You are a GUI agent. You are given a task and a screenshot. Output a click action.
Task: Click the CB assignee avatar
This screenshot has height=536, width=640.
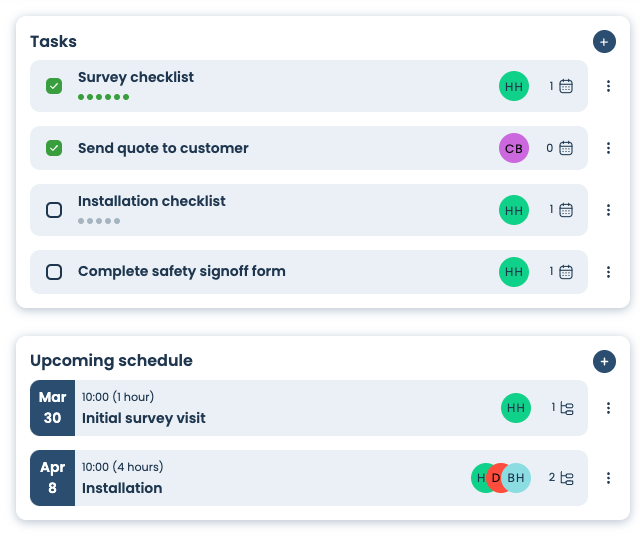point(514,148)
